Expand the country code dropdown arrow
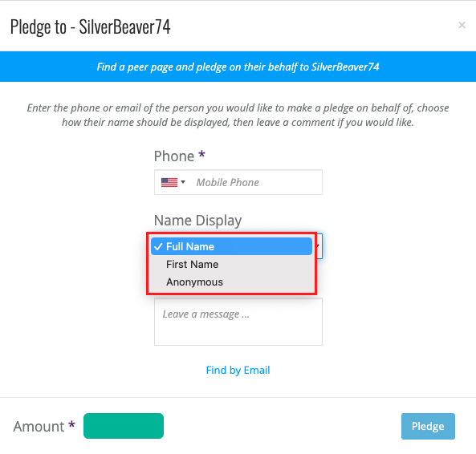The width and height of the screenshot is (476, 454). tap(183, 182)
